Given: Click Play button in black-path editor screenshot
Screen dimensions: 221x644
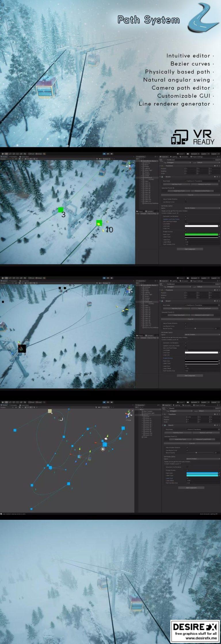Looking at the screenshot, I should click(x=104, y=278).
